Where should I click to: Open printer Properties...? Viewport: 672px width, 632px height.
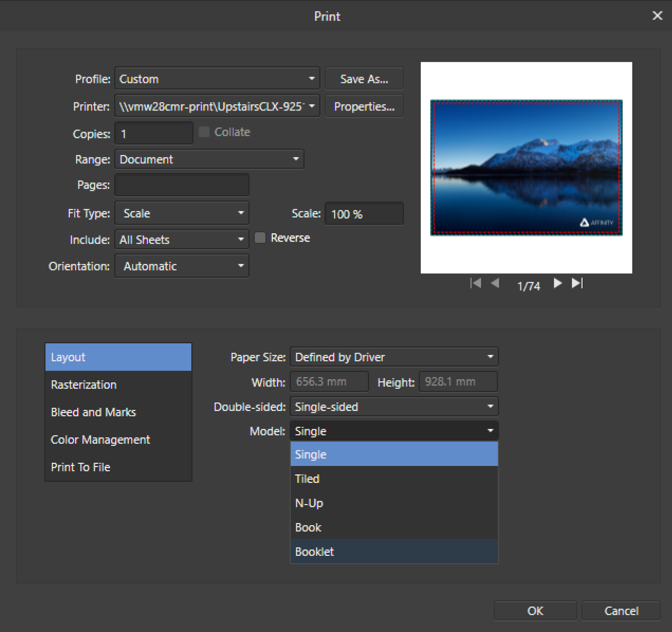[364, 106]
